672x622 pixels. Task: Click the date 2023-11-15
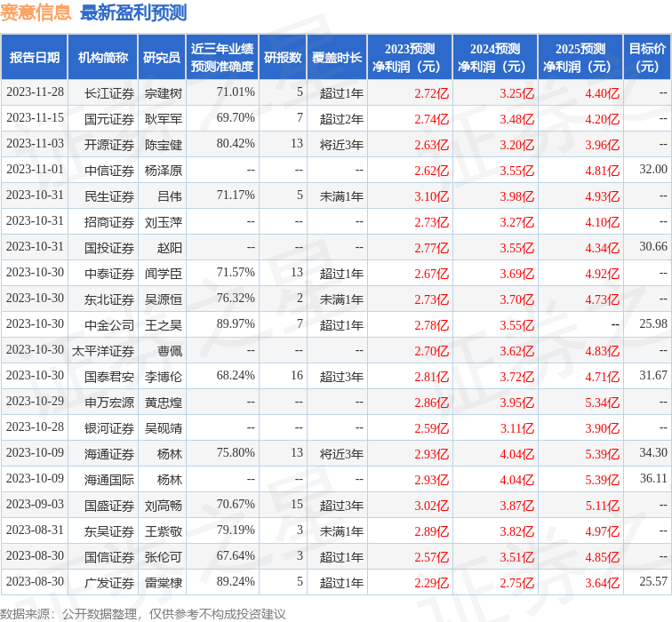pos(35,118)
